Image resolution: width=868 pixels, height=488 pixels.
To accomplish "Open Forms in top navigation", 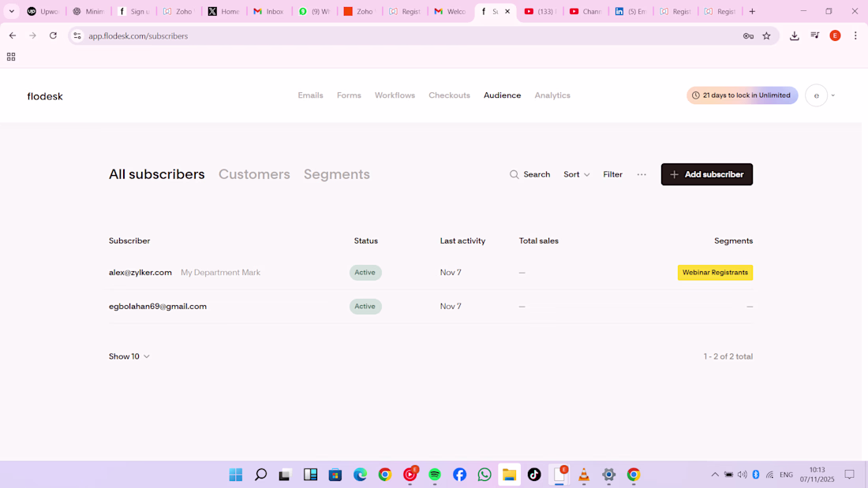I will click(x=349, y=95).
